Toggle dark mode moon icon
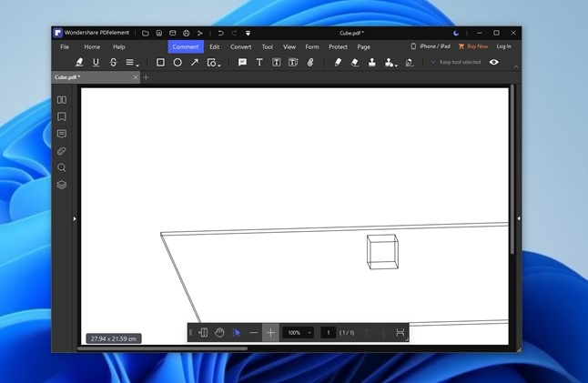The width and height of the screenshot is (588, 383). pos(456,33)
